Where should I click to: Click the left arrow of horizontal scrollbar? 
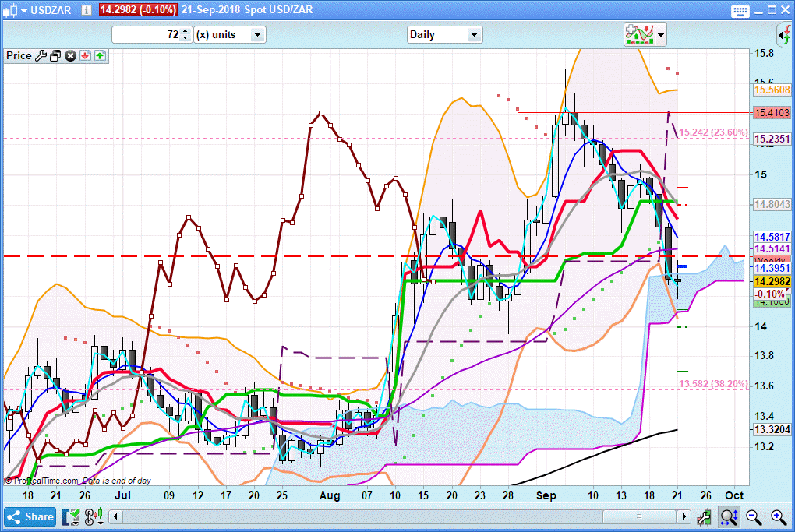click(x=116, y=516)
